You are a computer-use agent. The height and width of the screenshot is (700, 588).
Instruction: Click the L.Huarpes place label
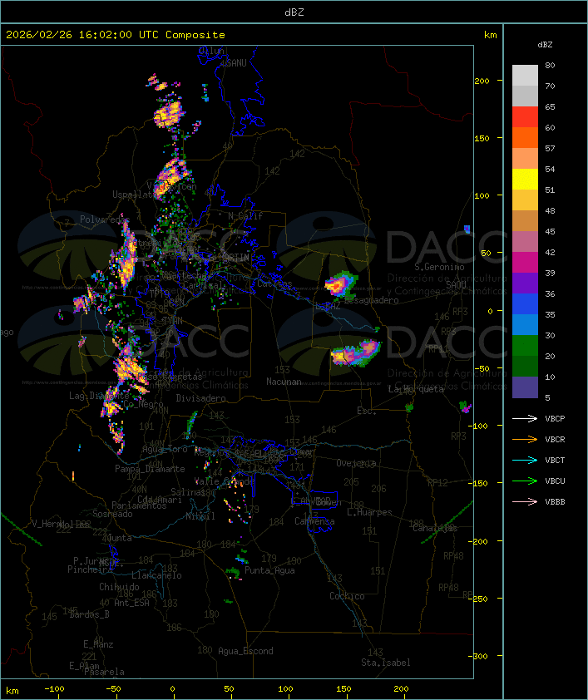pos(369,512)
